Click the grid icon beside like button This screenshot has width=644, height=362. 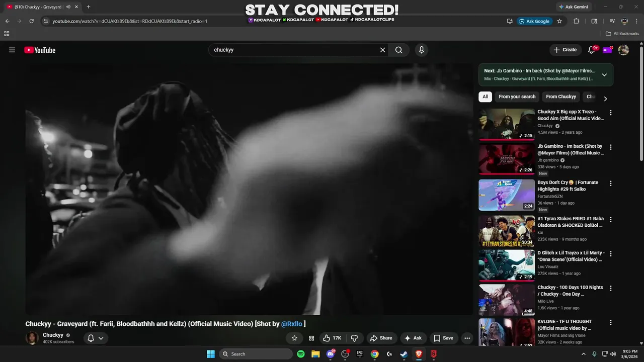(311, 338)
